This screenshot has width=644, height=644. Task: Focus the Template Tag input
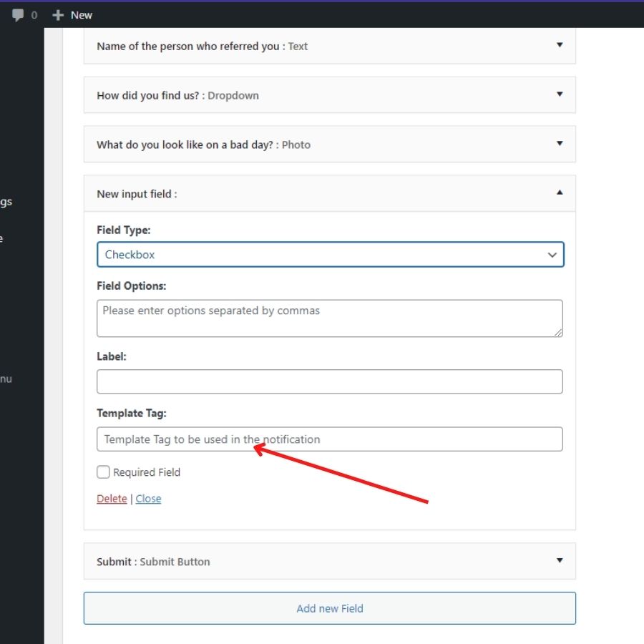coord(329,439)
